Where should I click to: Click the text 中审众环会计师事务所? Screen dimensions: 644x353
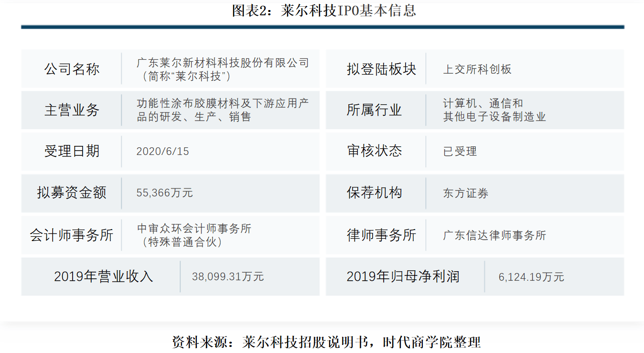point(194,229)
